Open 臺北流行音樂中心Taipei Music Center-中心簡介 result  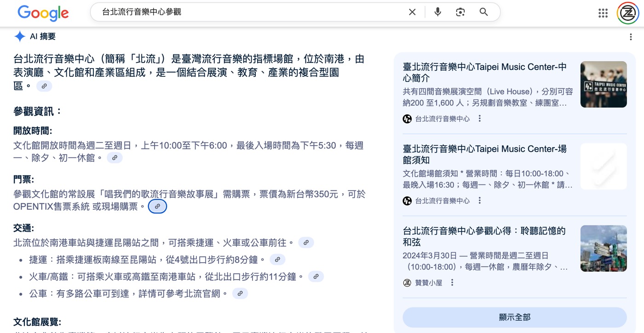(x=485, y=72)
